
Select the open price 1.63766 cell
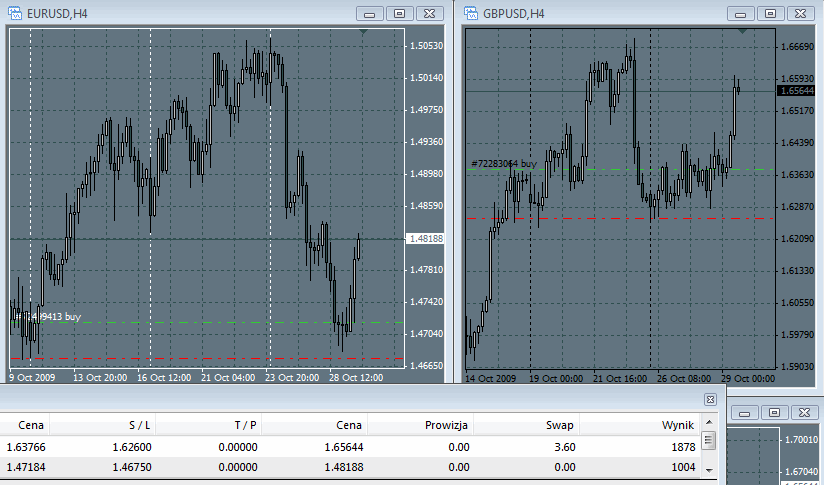tap(26, 447)
